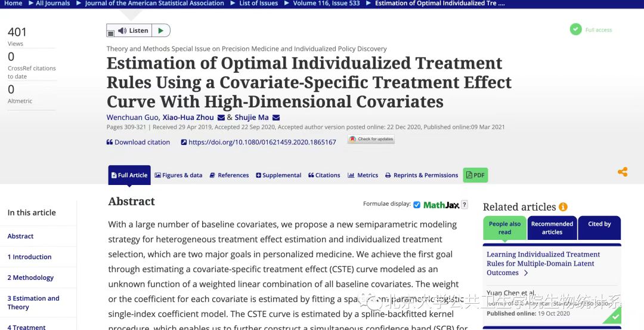
Task: Open the Supplemental tab
Action: (278, 175)
